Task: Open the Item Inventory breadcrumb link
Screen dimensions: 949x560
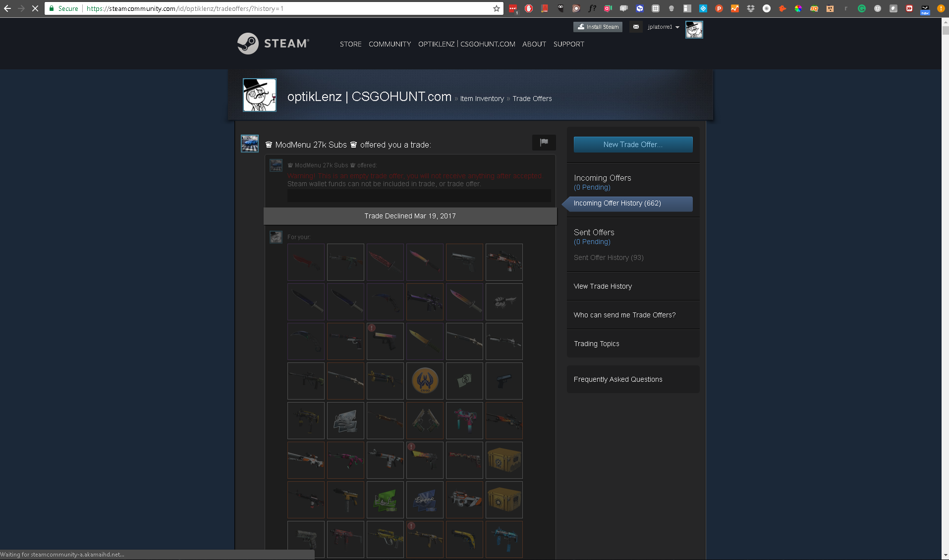Action: [x=482, y=99]
